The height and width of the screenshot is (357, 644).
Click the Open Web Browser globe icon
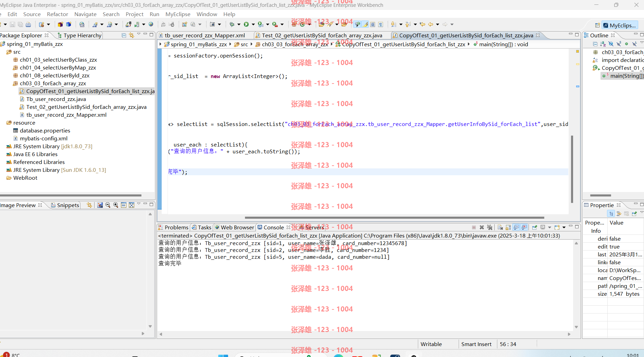pyautogui.click(x=151, y=24)
